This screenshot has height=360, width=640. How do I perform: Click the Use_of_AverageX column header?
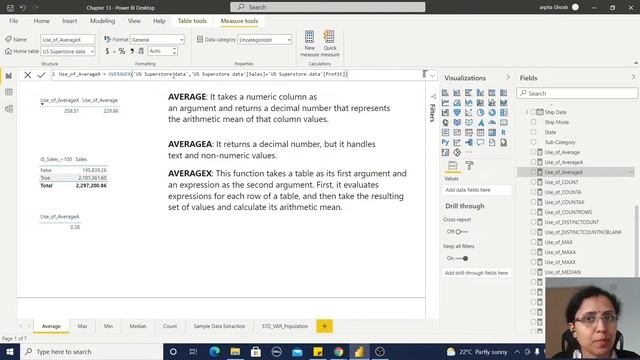point(60,100)
